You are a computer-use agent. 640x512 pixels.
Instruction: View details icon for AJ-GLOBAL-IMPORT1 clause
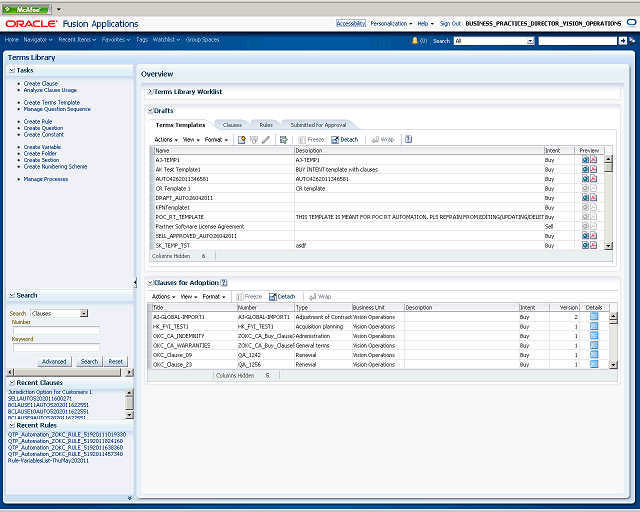click(594, 316)
